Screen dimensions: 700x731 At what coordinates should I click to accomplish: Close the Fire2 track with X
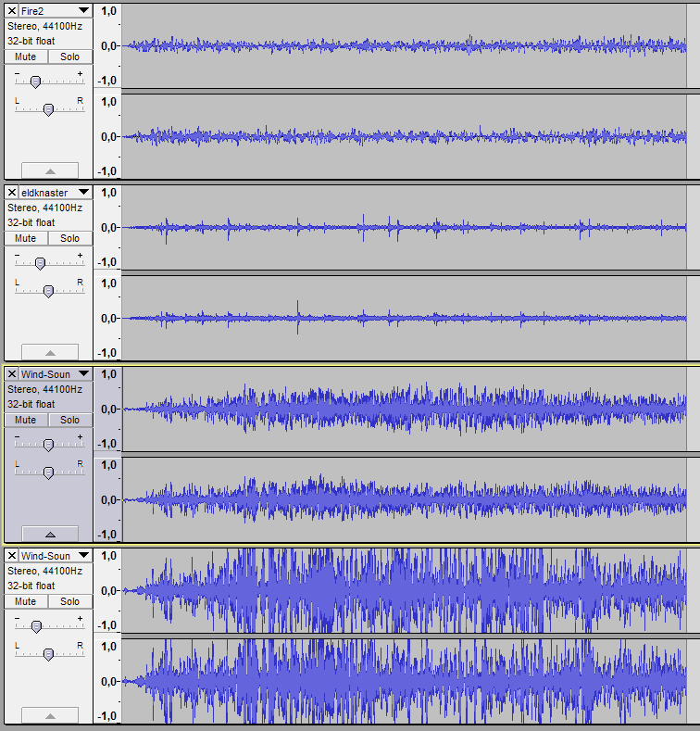[11, 10]
